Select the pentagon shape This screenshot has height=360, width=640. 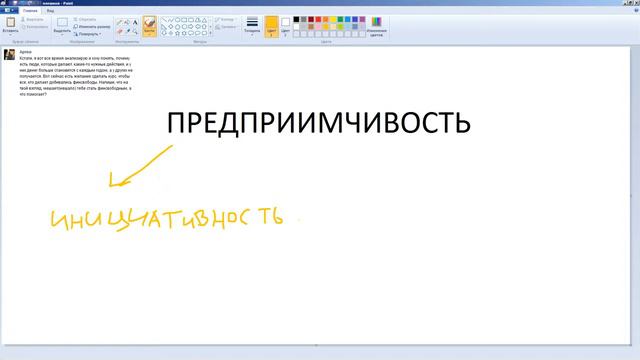click(x=178, y=27)
